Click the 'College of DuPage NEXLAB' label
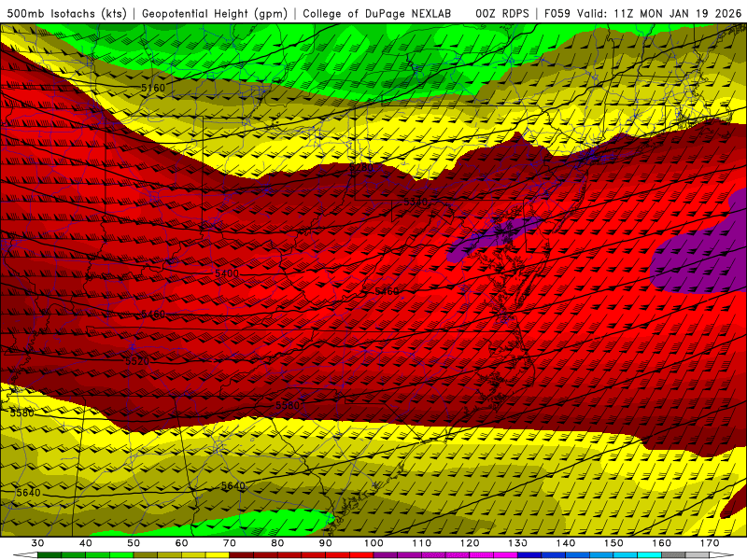The width and height of the screenshot is (747, 560). coord(377,13)
